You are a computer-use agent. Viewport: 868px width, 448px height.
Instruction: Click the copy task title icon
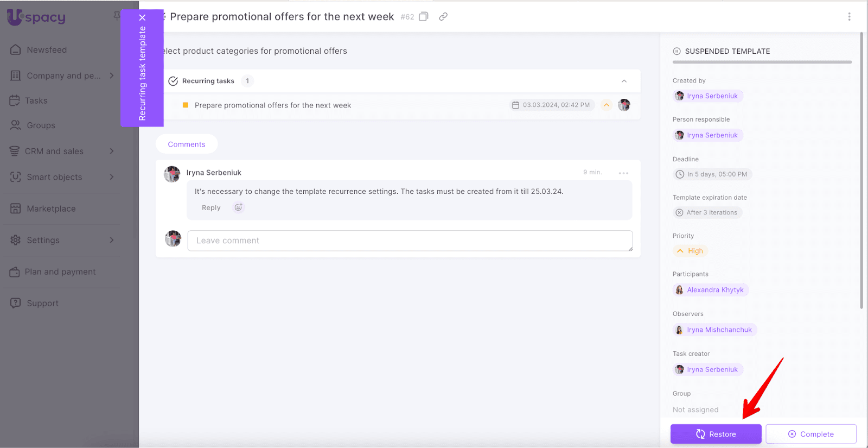[424, 17]
